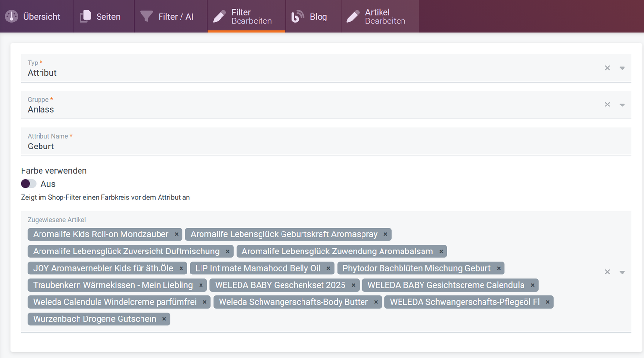The width and height of the screenshot is (644, 358).
Task: Remove WELEDA Schwangerschafts-Pflegeöl Fl chip
Action: (x=548, y=302)
